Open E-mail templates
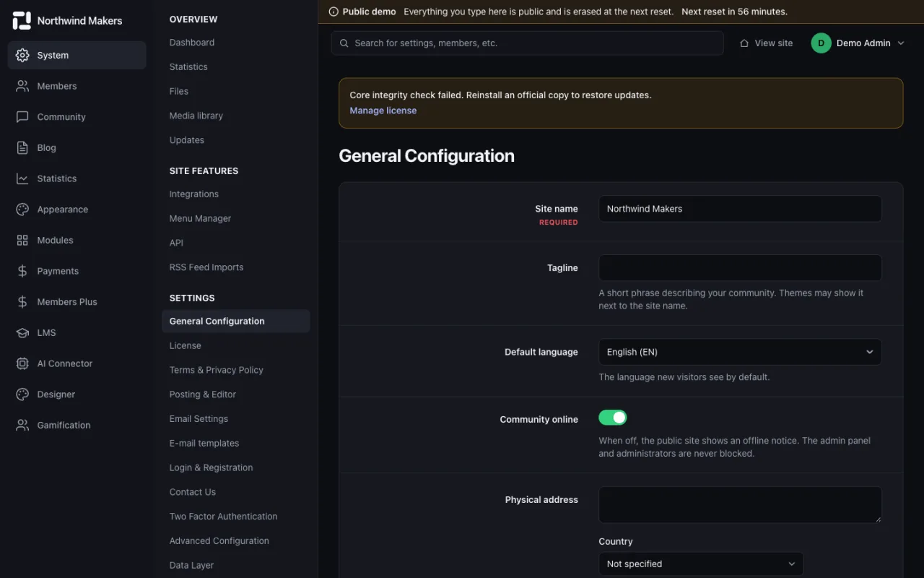 (x=204, y=444)
